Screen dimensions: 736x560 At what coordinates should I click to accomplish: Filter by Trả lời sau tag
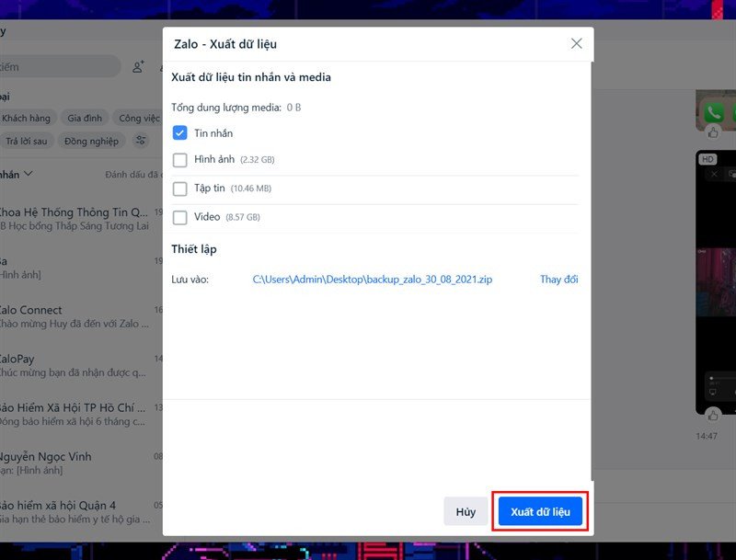click(x=26, y=141)
